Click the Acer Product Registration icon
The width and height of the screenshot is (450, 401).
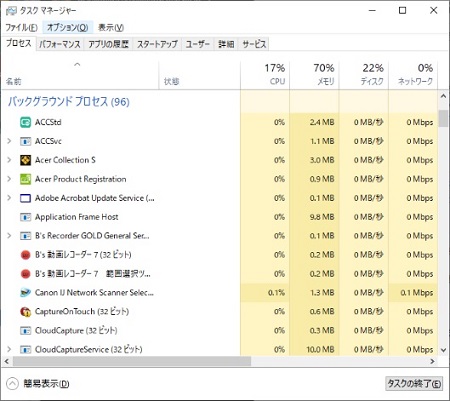click(x=25, y=179)
